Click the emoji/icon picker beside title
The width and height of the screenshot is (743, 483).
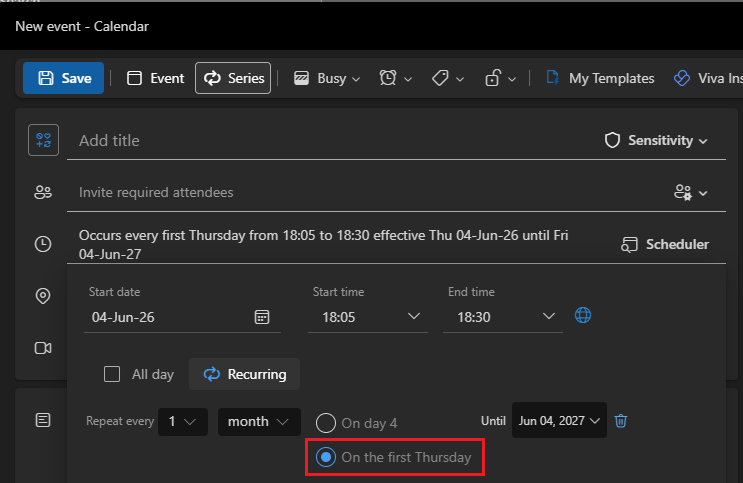click(x=44, y=140)
